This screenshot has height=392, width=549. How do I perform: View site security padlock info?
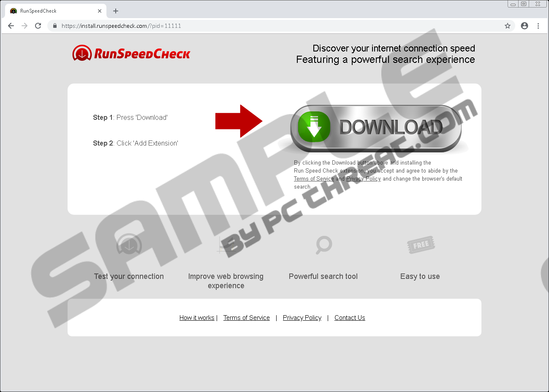55,26
